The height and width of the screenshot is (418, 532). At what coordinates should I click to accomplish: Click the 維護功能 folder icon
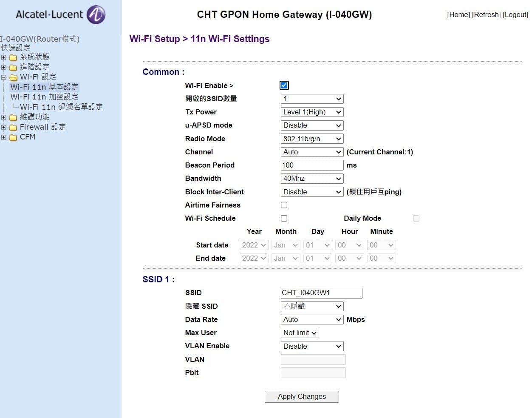pyautogui.click(x=13, y=117)
